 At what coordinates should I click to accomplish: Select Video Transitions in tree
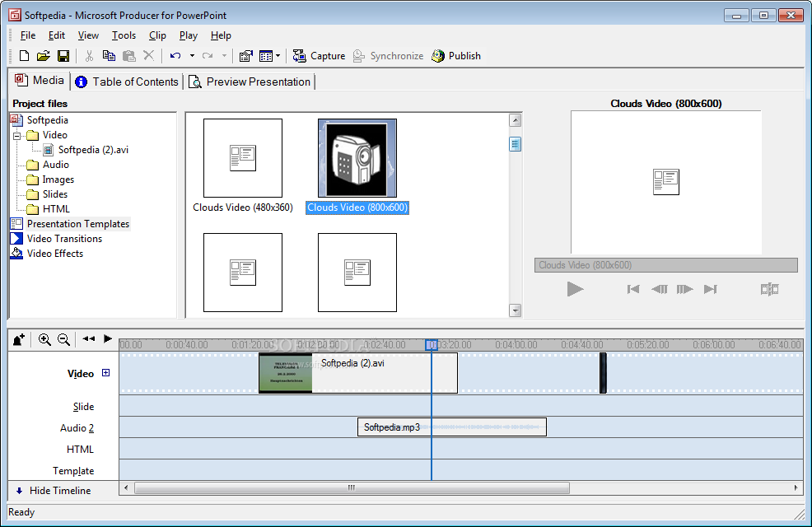coord(64,239)
